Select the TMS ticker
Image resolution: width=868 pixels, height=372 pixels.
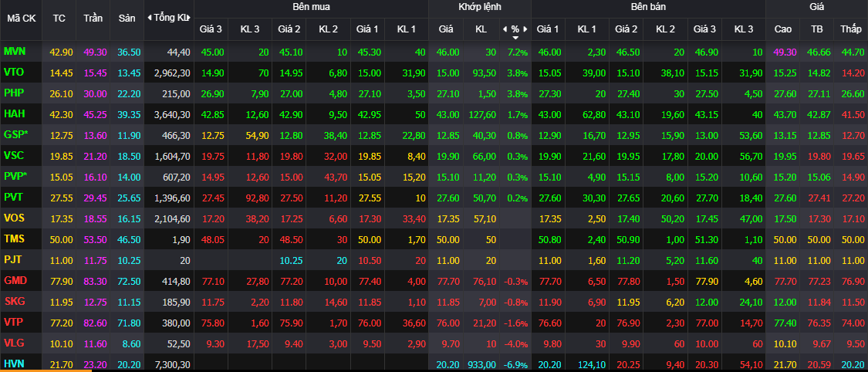pyautogui.click(x=14, y=239)
